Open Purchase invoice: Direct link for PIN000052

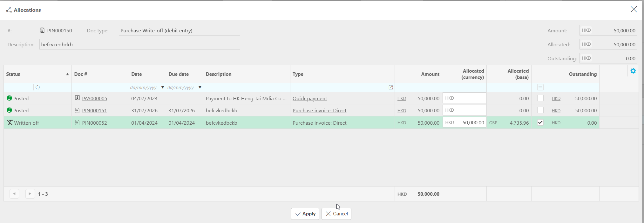point(319,123)
